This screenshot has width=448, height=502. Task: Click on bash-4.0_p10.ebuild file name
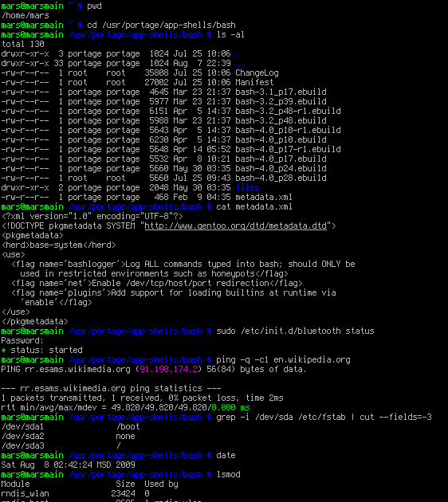coord(281,140)
